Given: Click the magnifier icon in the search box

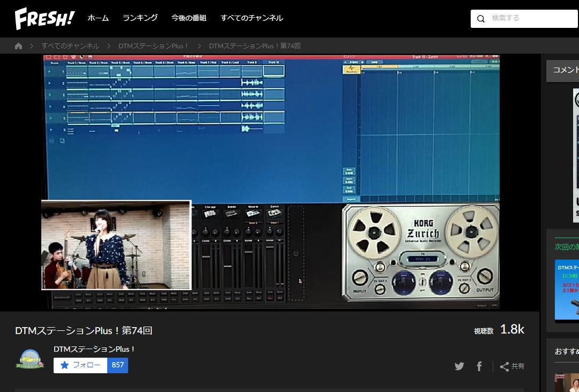Looking at the screenshot, I should pyautogui.click(x=480, y=18).
